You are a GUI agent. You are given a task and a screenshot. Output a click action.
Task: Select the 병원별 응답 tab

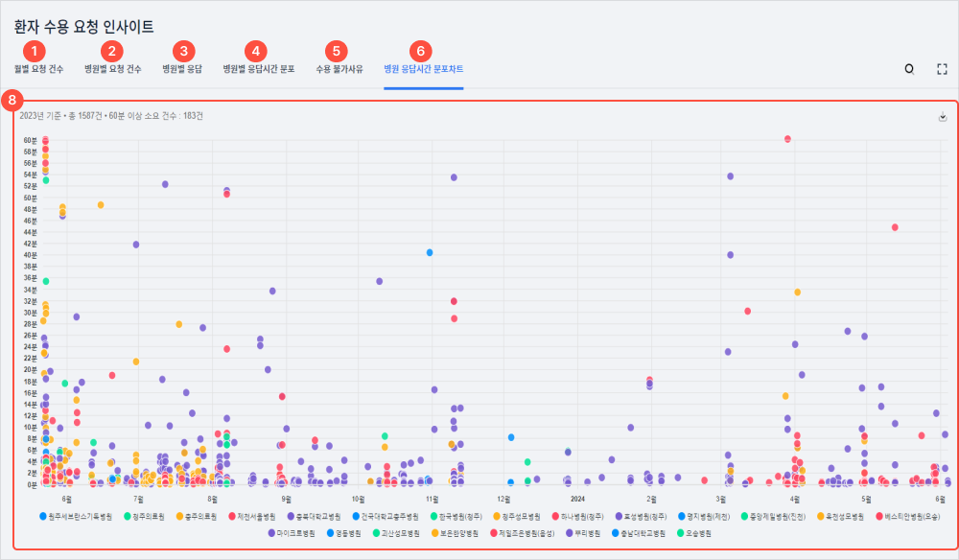tap(182, 70)
